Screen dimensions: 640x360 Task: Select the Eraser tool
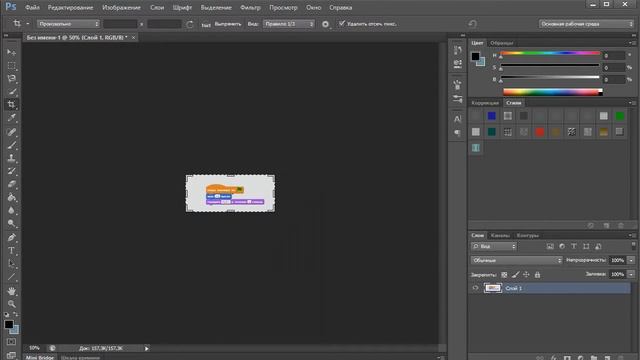click(11, 184)
